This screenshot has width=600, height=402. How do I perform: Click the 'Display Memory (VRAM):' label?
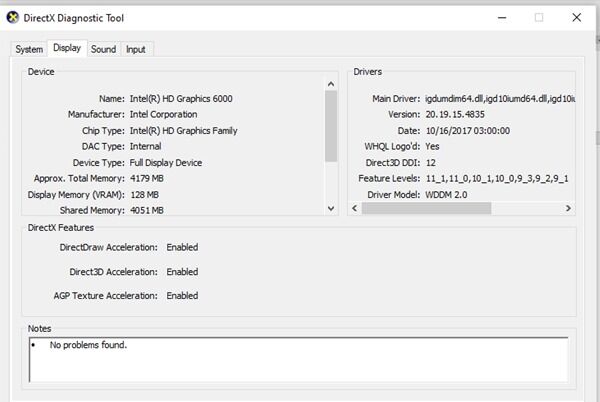tap(76, 195)
